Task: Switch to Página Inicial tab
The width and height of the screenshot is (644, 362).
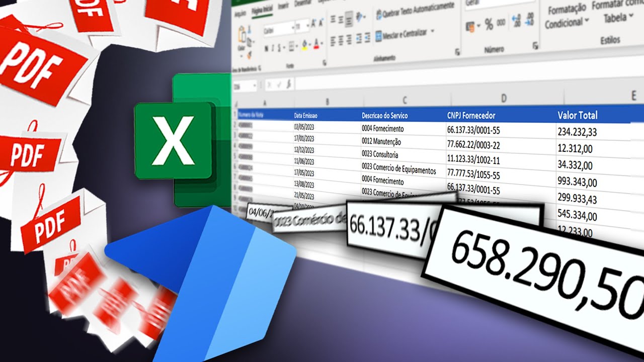Action: point(262,10)
